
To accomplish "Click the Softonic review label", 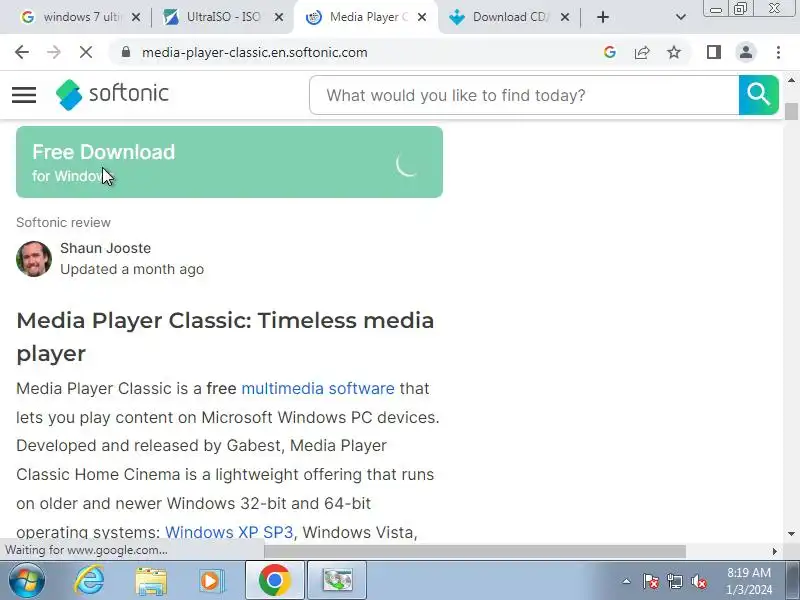I will pyautogui.click(x=63, y=222).
